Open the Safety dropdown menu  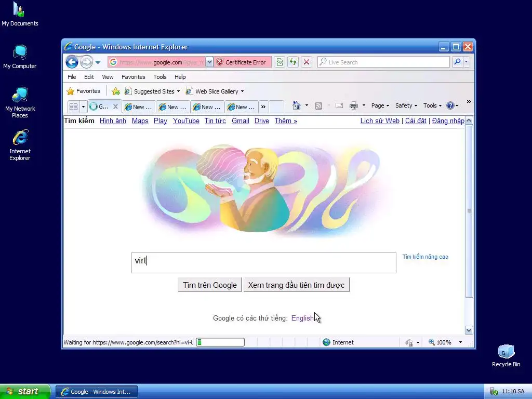click(x=406, y=105)
